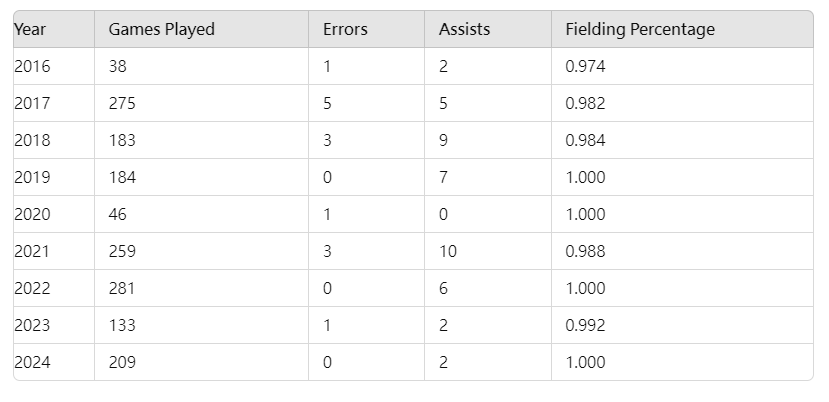Select the Errors column header
This screenshot has height=402, width=829.
(345, 29)
